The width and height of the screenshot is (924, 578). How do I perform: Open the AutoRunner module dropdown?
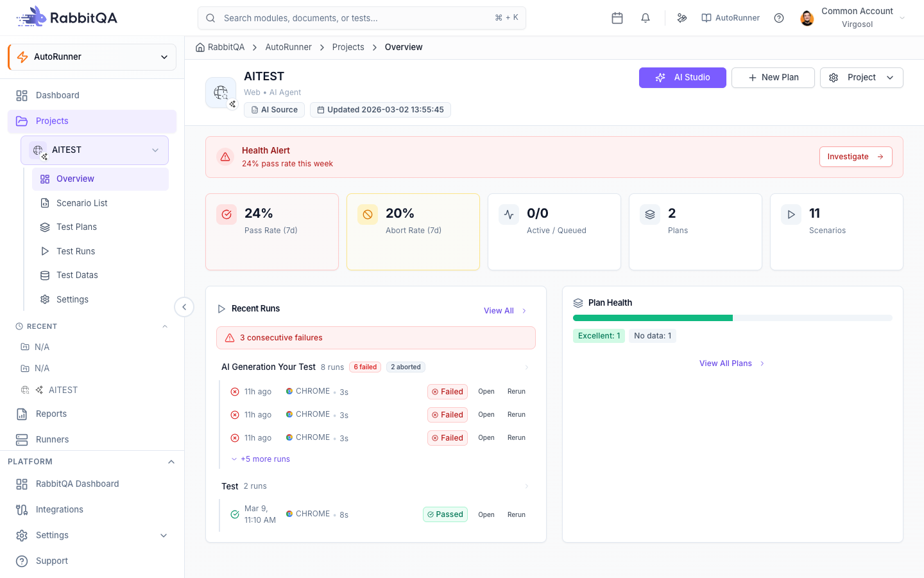[92, 57]
